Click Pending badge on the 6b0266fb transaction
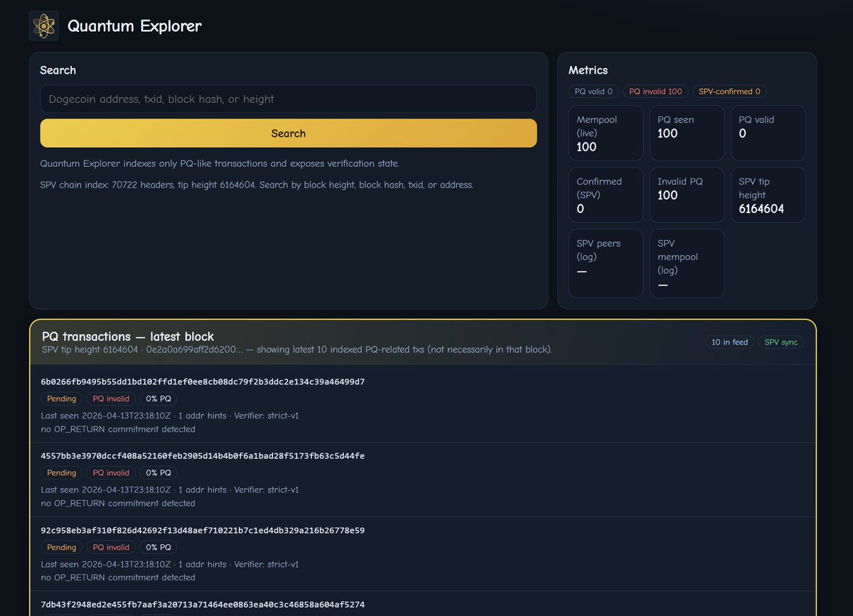Screen dimensions: 853x616 pyautogui.click(x=62, y=399)
